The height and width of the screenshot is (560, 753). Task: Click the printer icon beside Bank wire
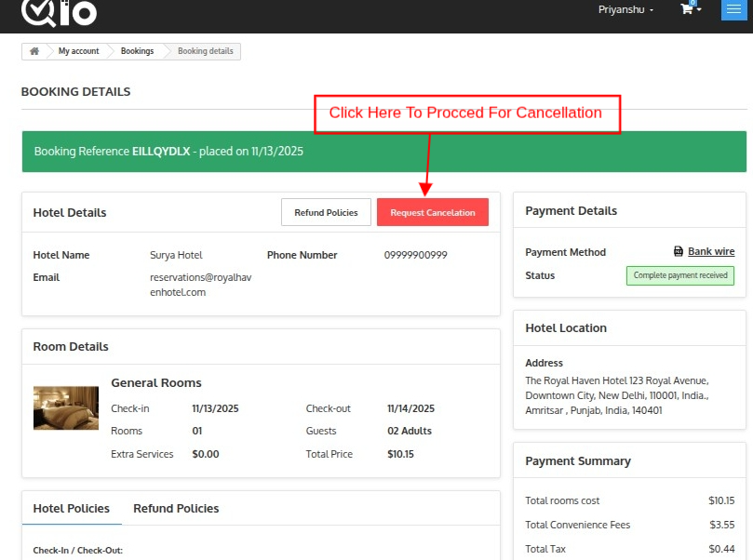[679, 252]
